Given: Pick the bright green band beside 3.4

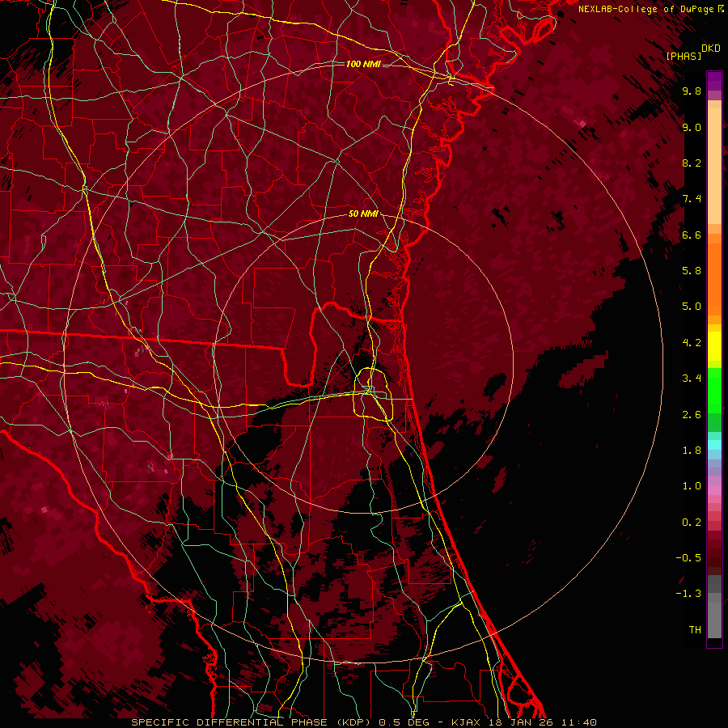Looking at the screenshot, I should click(x=714, y=390).
